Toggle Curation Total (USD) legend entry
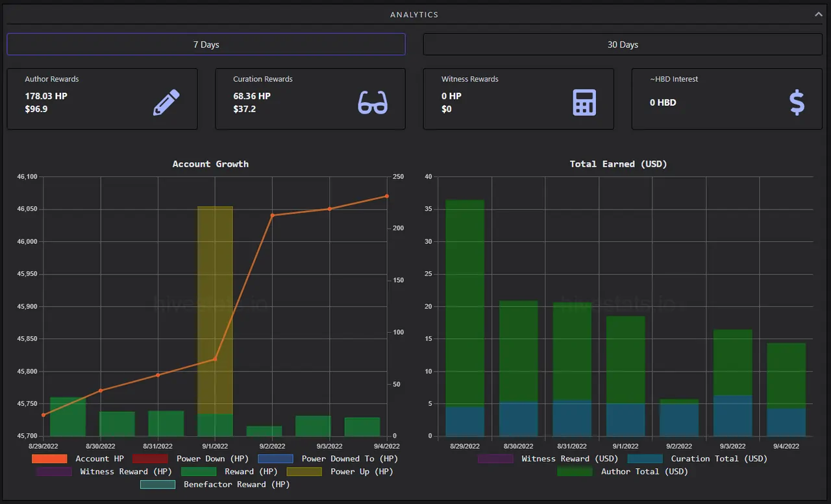This screenshot has height=504, width=831. (697, 459)
